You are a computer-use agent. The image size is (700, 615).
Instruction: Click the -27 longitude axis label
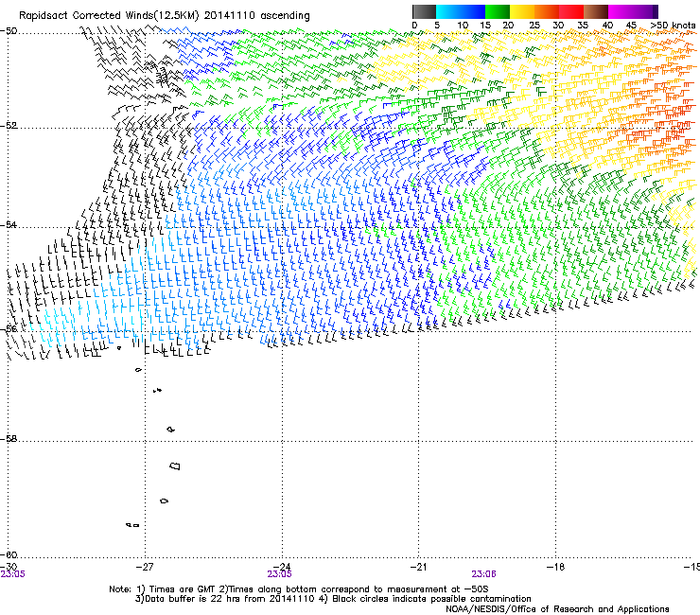[144, 567]
